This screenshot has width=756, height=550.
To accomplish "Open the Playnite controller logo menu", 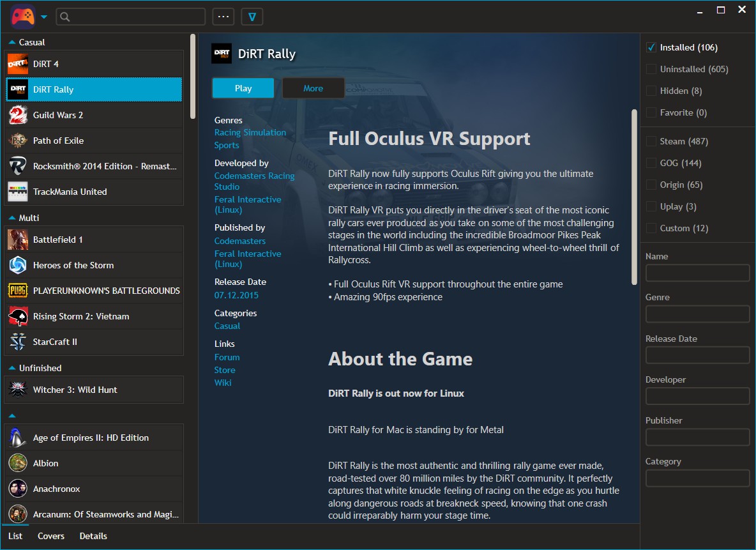I will [x=22, y=17].
